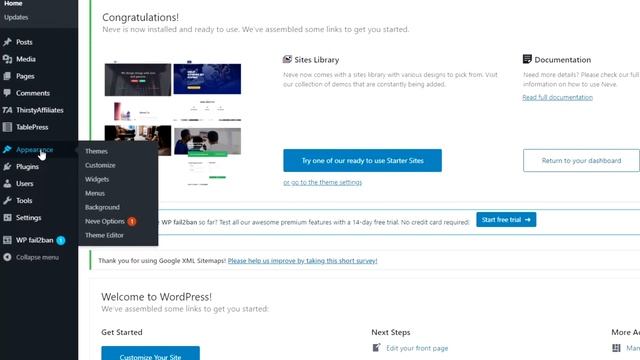Viewport: 640px width, 360px height.
Task: Follow the go to the theme settings link
Action: click(x=322, y=182)
